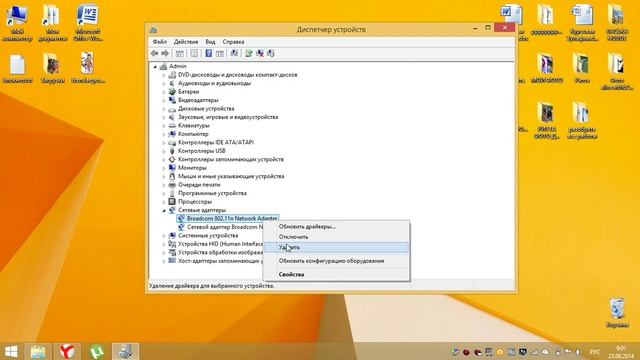This screenshot has width=640, height=360.
Task: Open Yandex browser from the taskbar
Action: click(x=67, y=351)
